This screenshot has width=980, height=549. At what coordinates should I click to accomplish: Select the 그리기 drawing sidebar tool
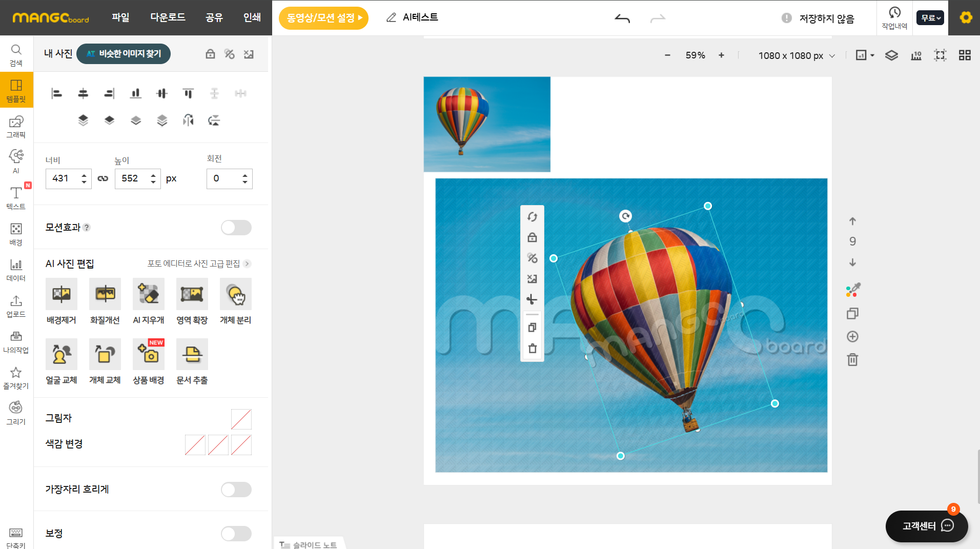16,413
